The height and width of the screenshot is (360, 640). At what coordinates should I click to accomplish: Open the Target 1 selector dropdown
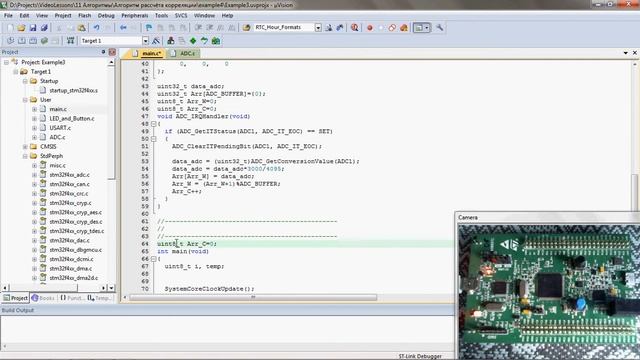tap(145, 41)
